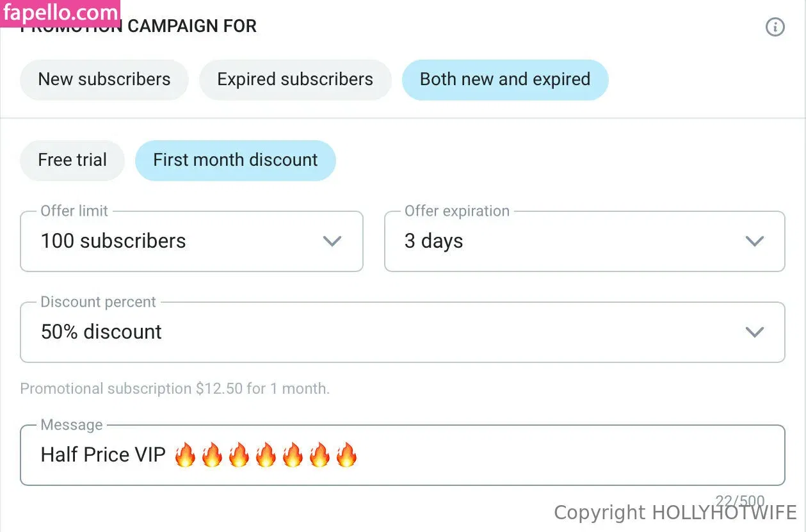The width and height of the screenshot is (806, 532).
Task: Click the Offer limit chevron arrow
Action: [332, 241]
